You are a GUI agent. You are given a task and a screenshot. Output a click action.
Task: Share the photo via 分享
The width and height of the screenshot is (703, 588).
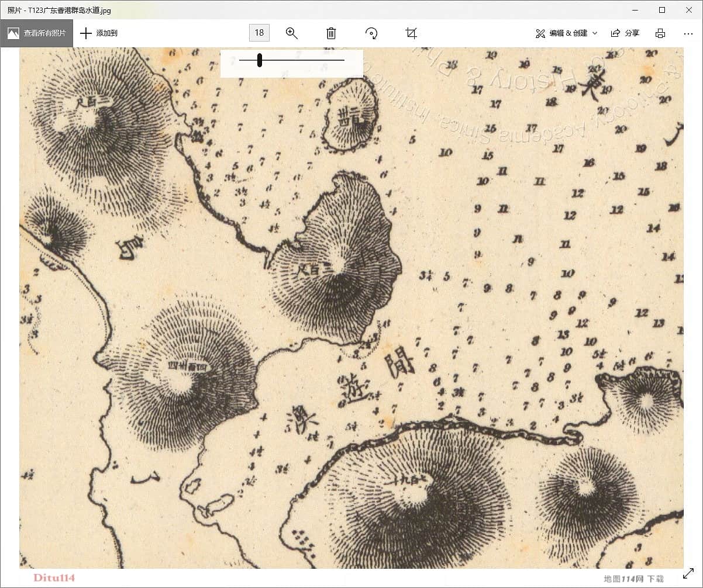tap(625, 33)
